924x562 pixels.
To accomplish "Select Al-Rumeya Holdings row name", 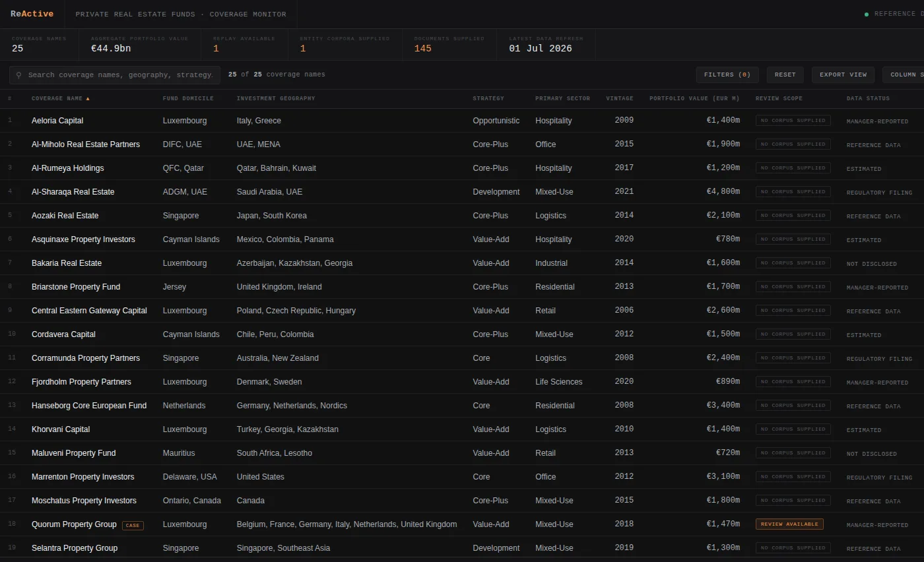I will pyautogui.click(x=67, y=168).
